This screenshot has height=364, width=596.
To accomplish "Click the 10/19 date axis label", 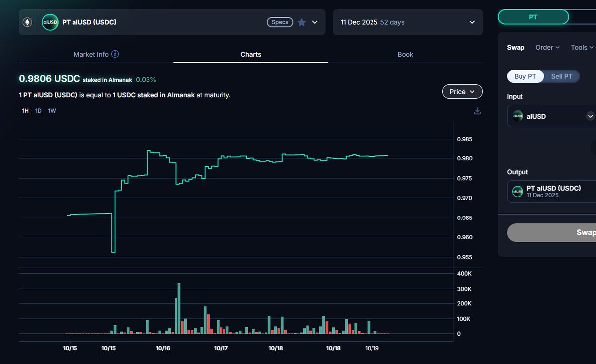I will [x=372, y=348].
